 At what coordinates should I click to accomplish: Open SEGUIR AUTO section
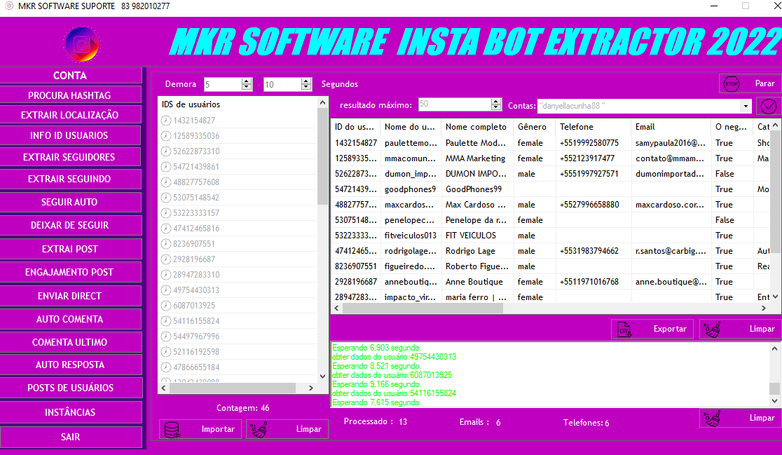[70, 202]
